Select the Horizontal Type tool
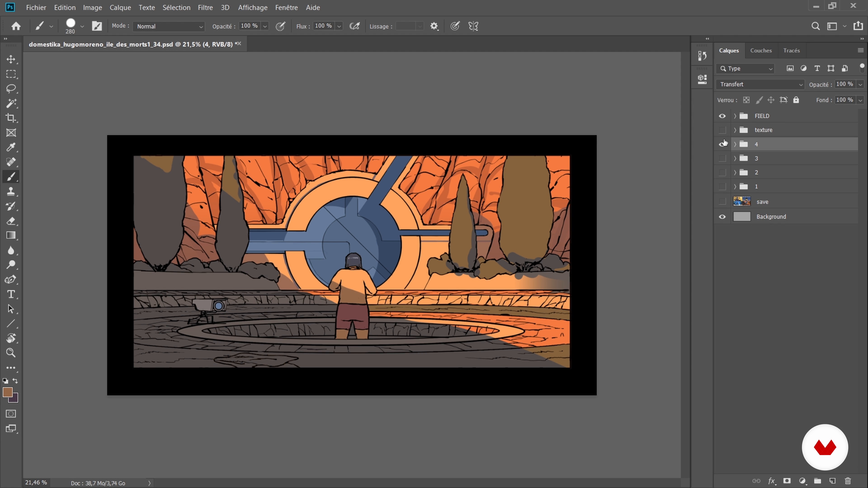The height and width of the screenshot is (488, 868). pyautogui.click(x=11, y=294)
